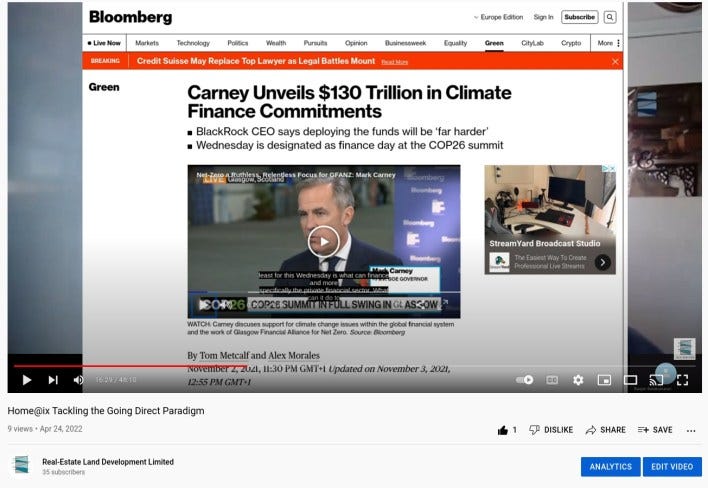Expand the More menu
The width and height of the screenshot is (708, 488).
point(608,43)
